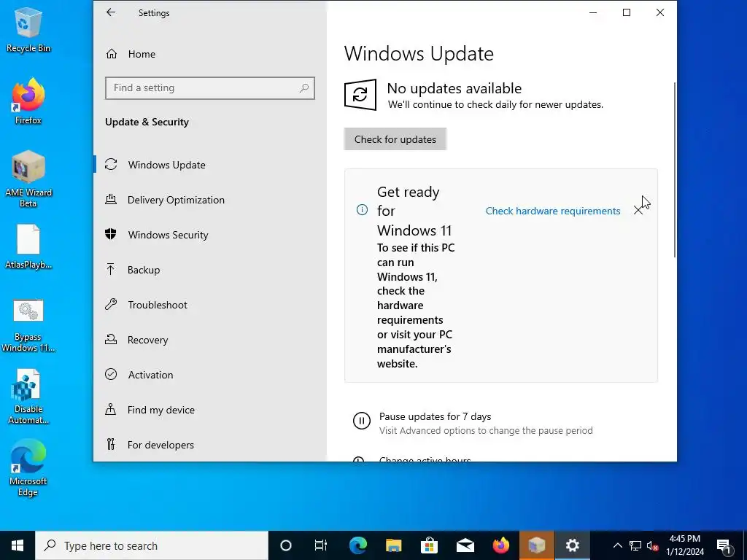Click Settings gear in taskbar

click(572, 545)
